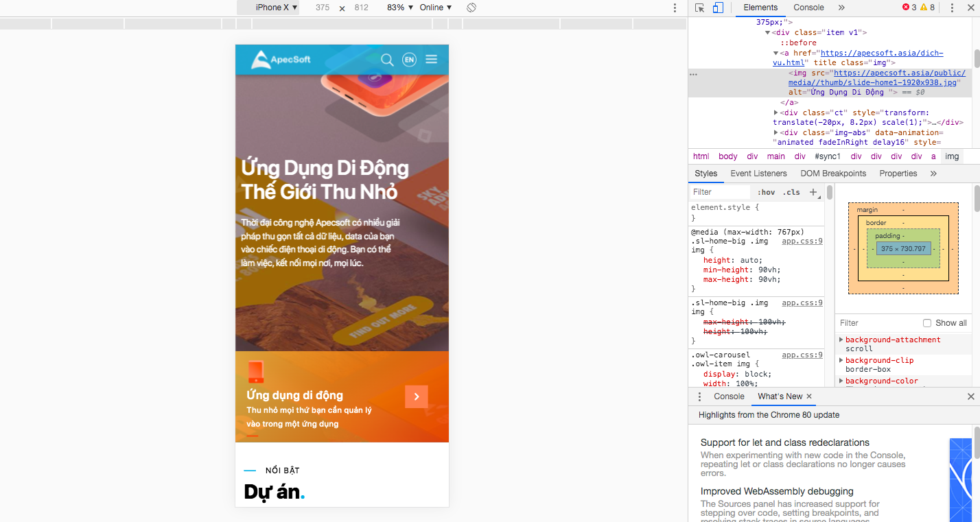Collapse the a href dich-vu.html node
Viewport: 980px width, 522px height.
[776, 53]
